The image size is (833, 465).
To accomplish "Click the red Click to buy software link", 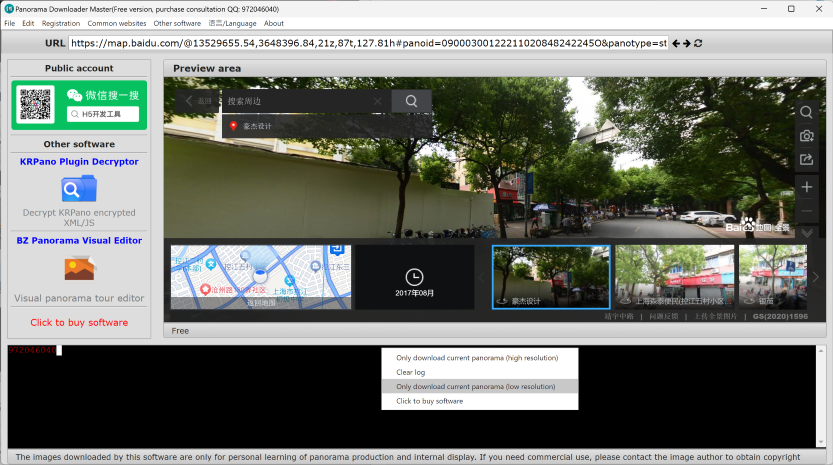I will click(x=78, y=322).
